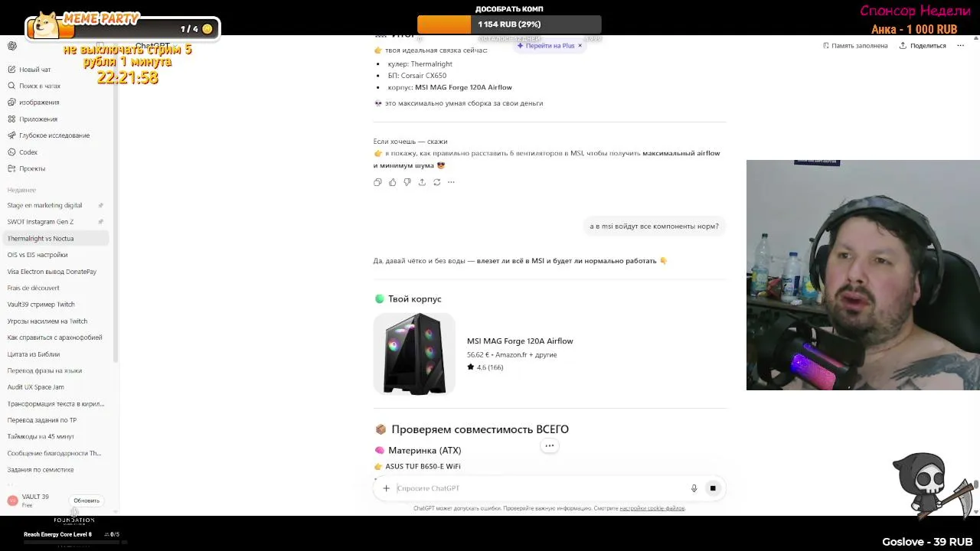Select chat Thermalright vs Noctua

pos(56,239)
